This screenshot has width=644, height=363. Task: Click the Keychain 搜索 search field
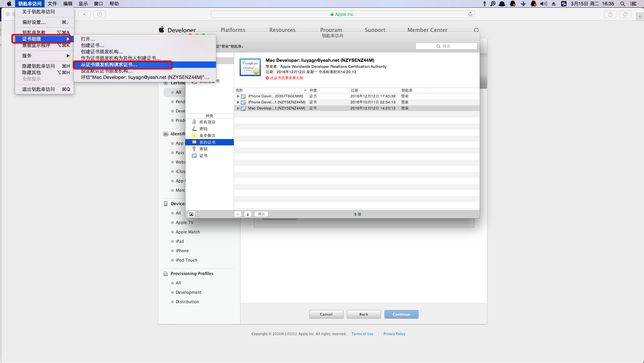(446, 46)
